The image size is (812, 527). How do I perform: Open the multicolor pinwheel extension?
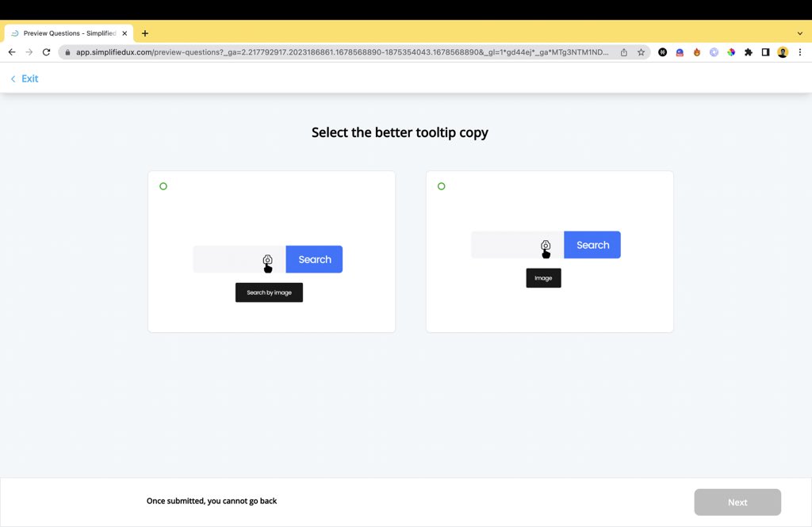(x=731, y=52)
